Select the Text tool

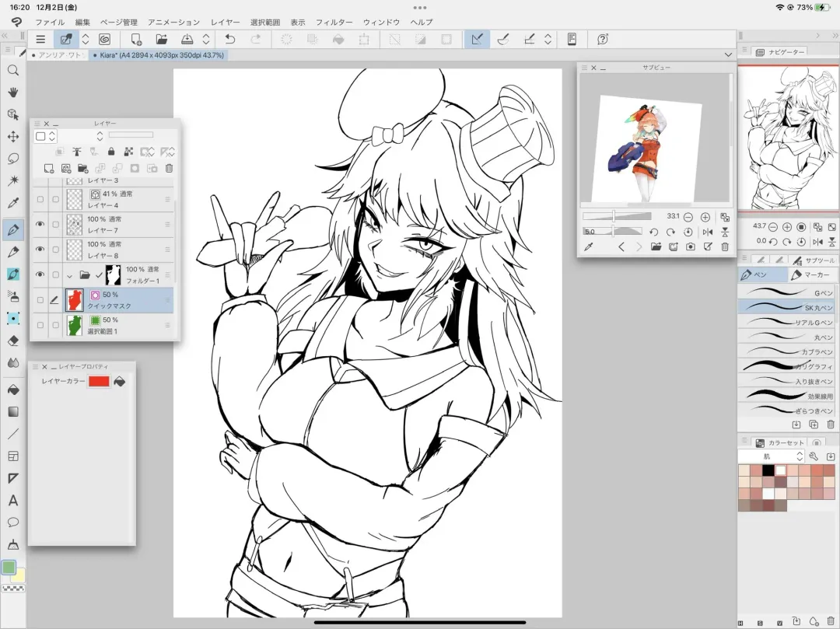[13, 500]
